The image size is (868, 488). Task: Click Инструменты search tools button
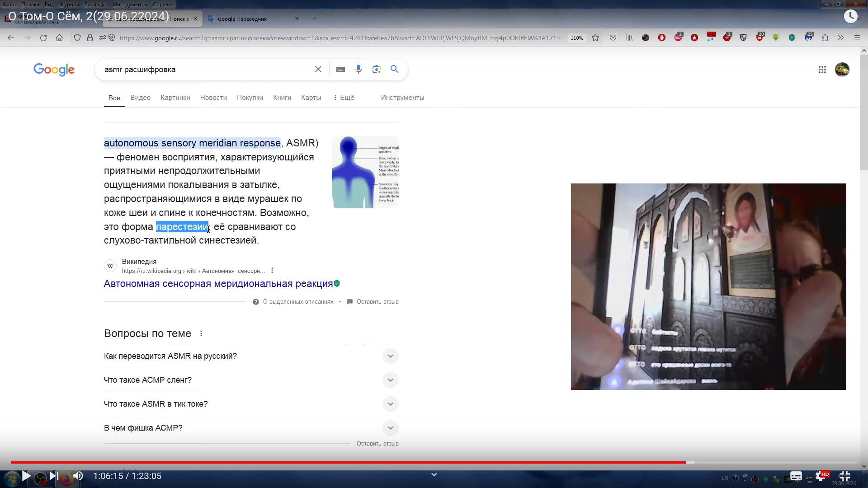402,98
